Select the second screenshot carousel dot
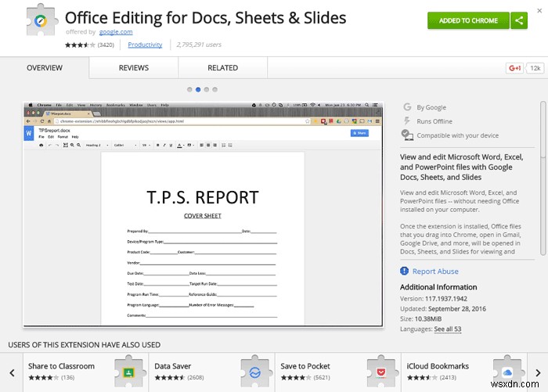 (198, 89)
